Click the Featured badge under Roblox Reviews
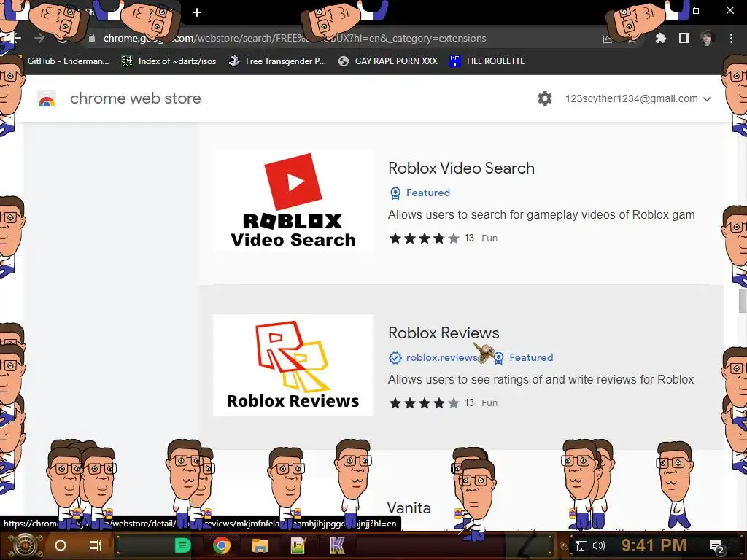The height and width of the screenshot is (560, 747). click(x=523, y=357)
